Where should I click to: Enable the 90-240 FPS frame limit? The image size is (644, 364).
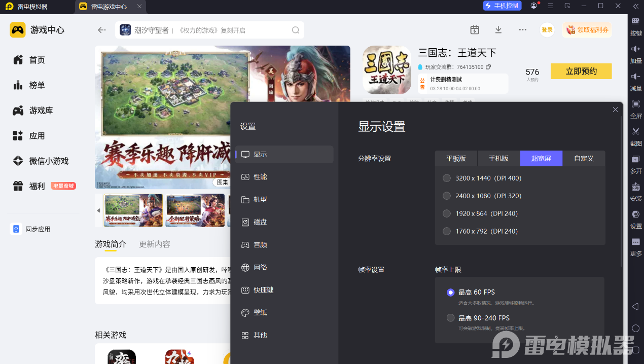pos(450,318)
